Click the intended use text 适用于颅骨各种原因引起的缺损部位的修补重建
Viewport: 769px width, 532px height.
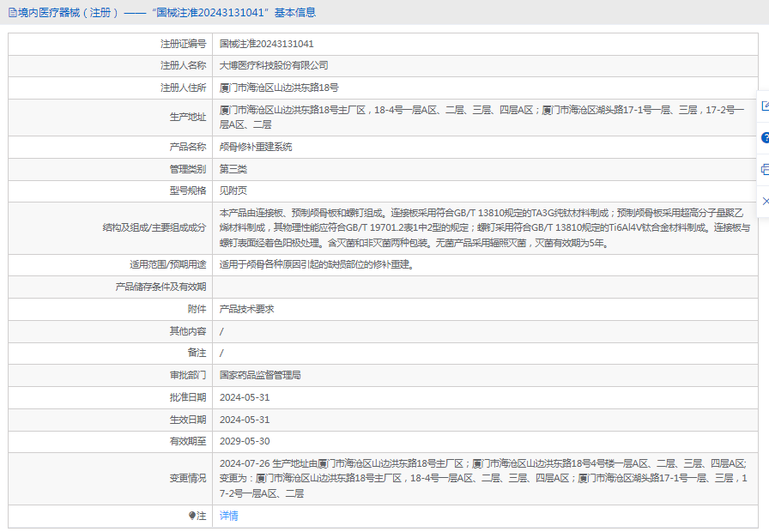tap(318, 265)
